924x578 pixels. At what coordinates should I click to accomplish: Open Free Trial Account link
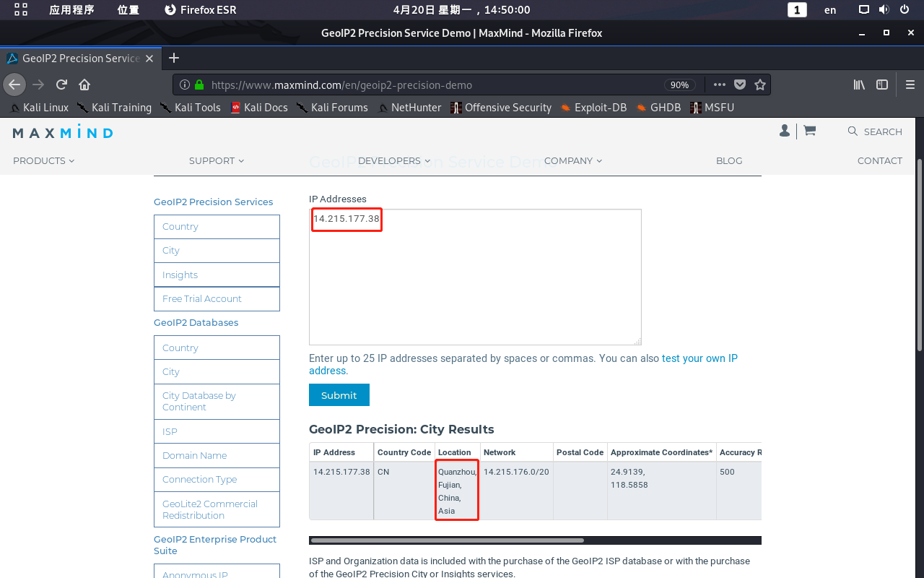pos(217,298)
